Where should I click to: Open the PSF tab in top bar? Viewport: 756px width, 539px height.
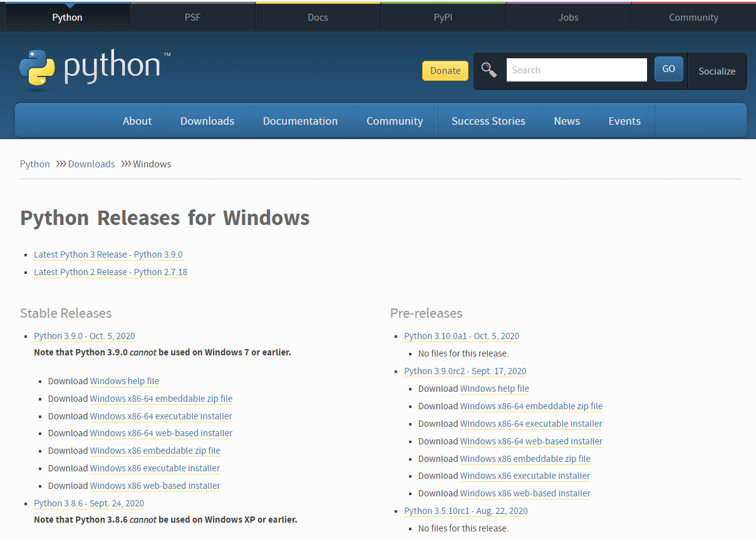pyautogui.click(x=192, y=18)
